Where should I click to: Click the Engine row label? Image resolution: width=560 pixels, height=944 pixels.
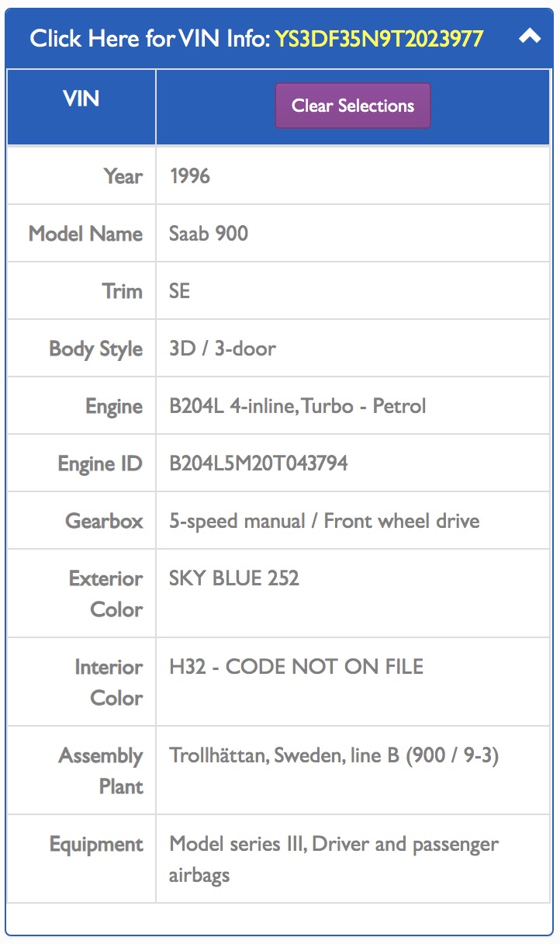point(114,407)
